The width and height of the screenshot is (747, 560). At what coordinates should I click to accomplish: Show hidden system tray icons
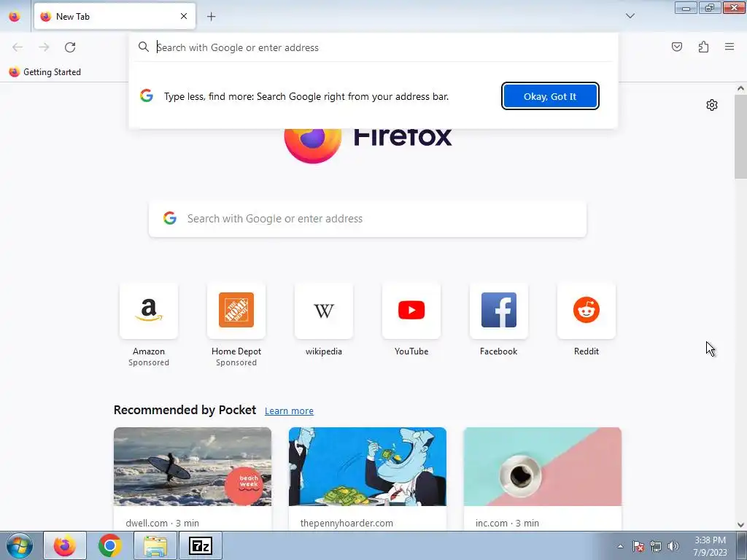tap(620, 546)
